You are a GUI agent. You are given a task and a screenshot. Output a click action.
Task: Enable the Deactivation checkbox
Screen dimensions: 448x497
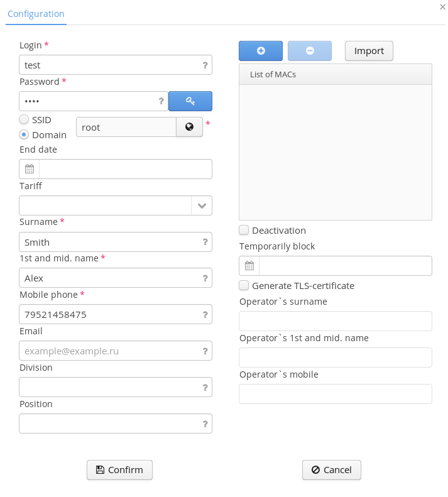pyautogui.click(x=244, y=231)
